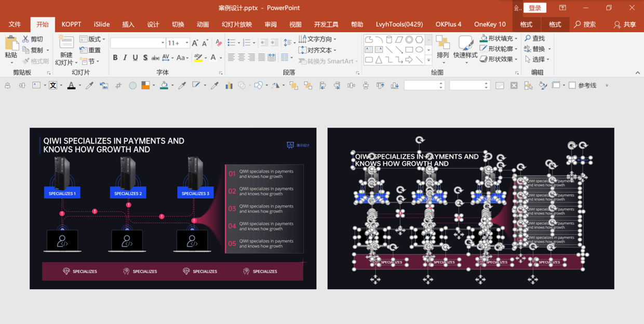Screen dimensions: 644x324
Task: Click the 共享 share button
Action: [625, 24]
